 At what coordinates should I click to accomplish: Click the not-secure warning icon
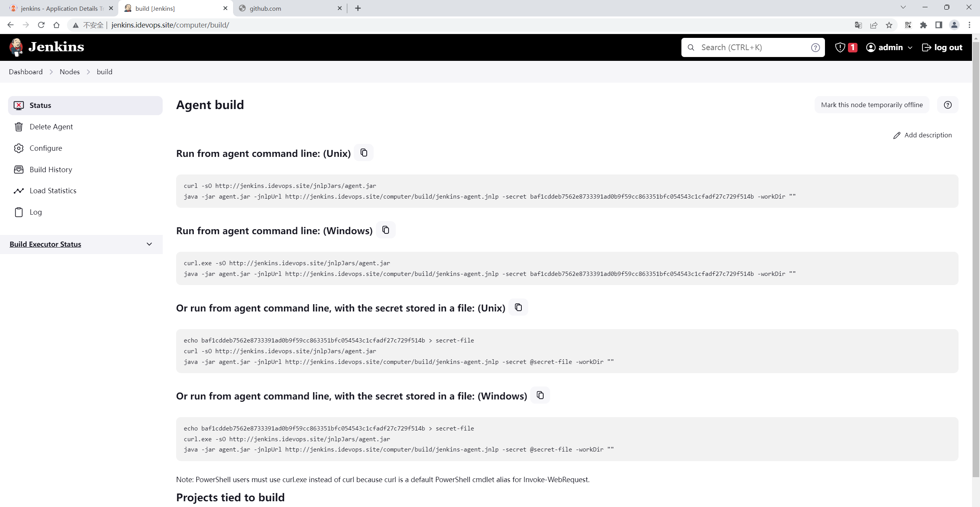[x=75, y=25]
